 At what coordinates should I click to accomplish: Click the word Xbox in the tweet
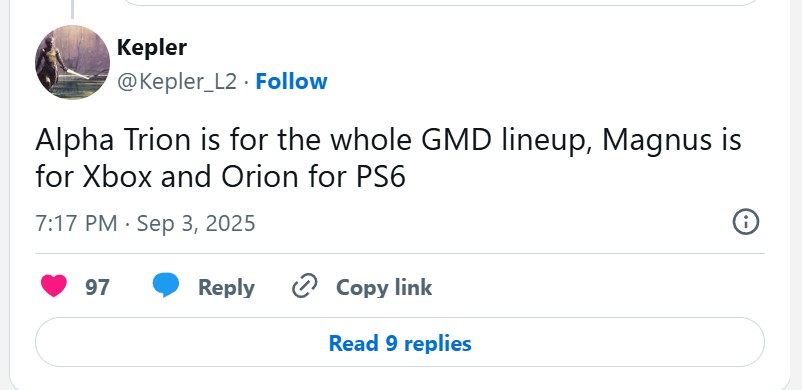[118, 177]
